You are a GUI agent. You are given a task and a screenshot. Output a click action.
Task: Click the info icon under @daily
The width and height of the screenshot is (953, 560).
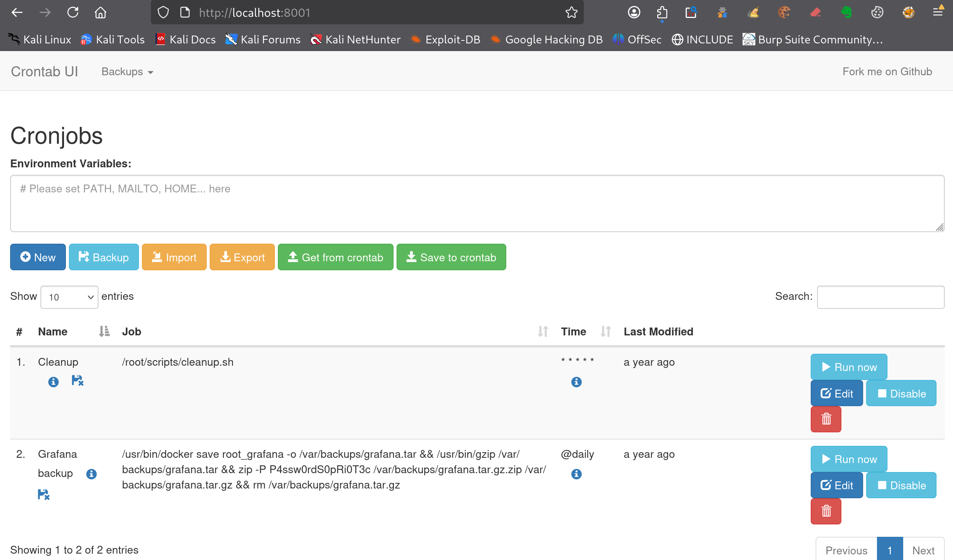click(576, 474)
